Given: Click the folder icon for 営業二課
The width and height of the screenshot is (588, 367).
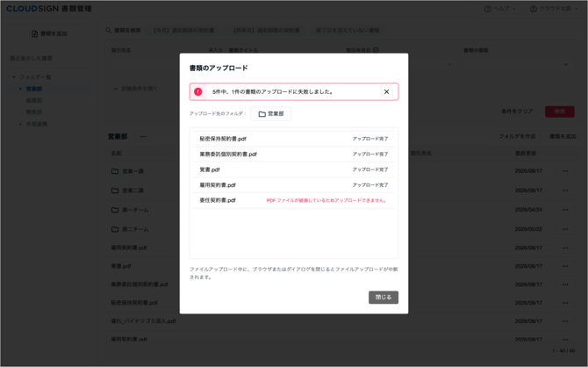Looking at the screenshot, I should point(115,191).
